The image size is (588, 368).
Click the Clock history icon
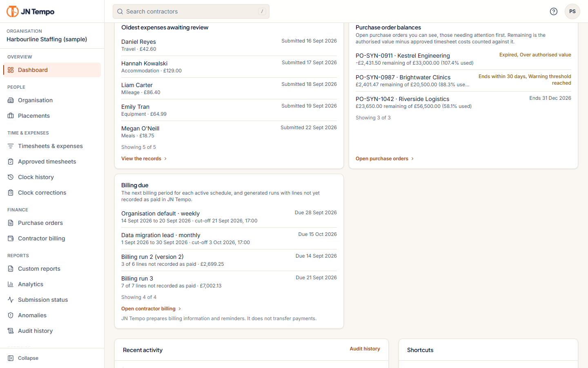click(11, 177)
